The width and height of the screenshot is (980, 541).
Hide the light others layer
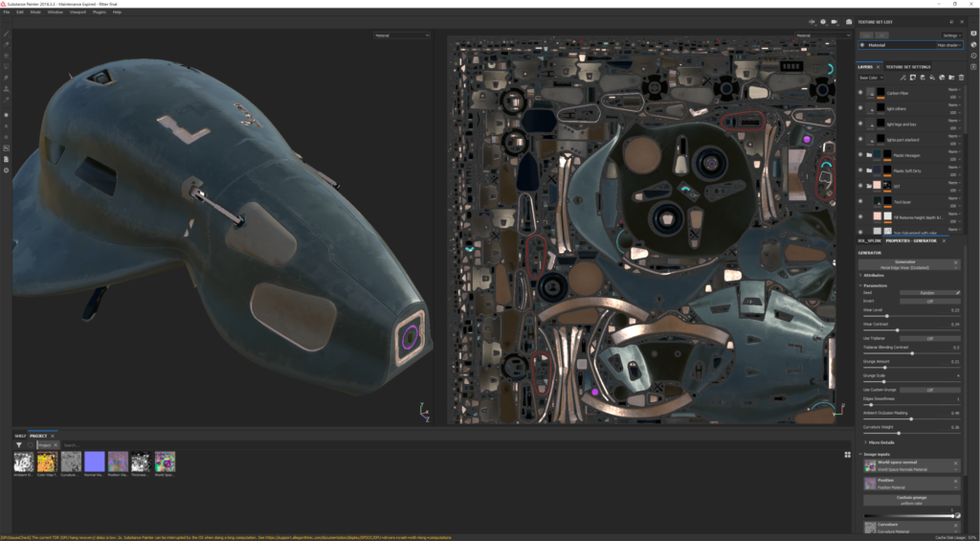[860, 108]
